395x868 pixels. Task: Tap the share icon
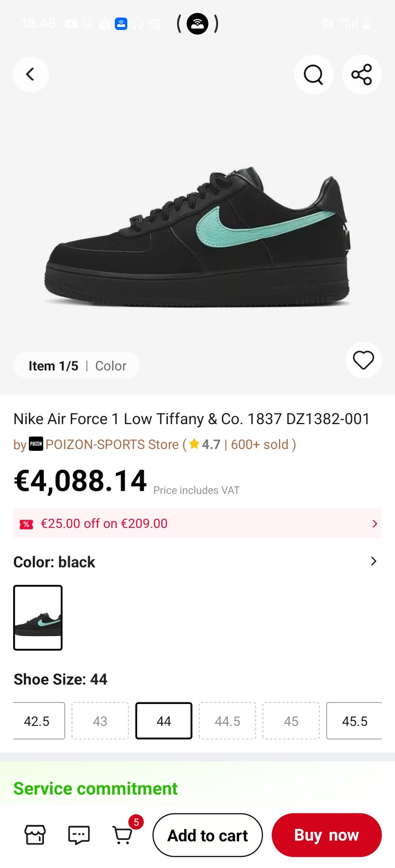coord(362,74)
